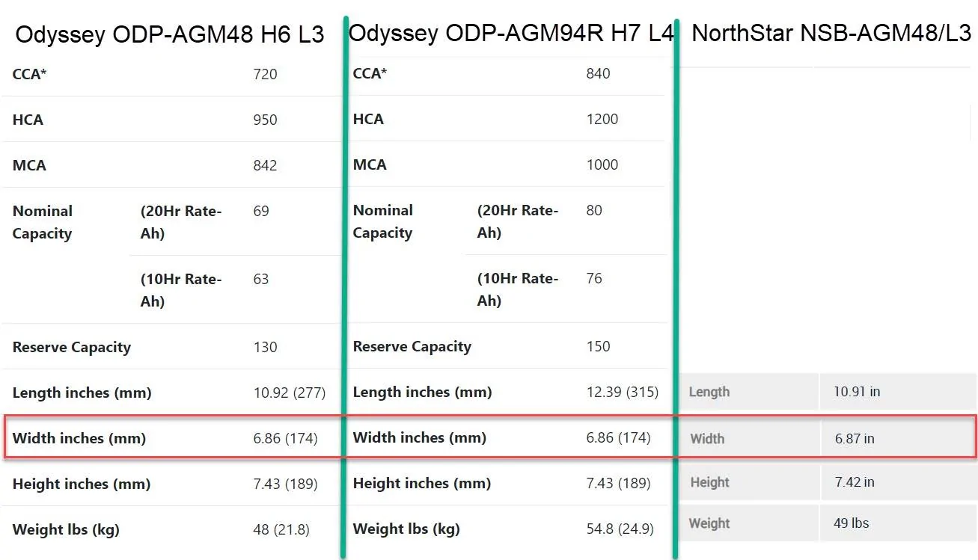Image resolution: width=978 pixels, height=560 pixels.
Task: Click weight value 54.8 (24.9)
Action: tap(620, 529)
